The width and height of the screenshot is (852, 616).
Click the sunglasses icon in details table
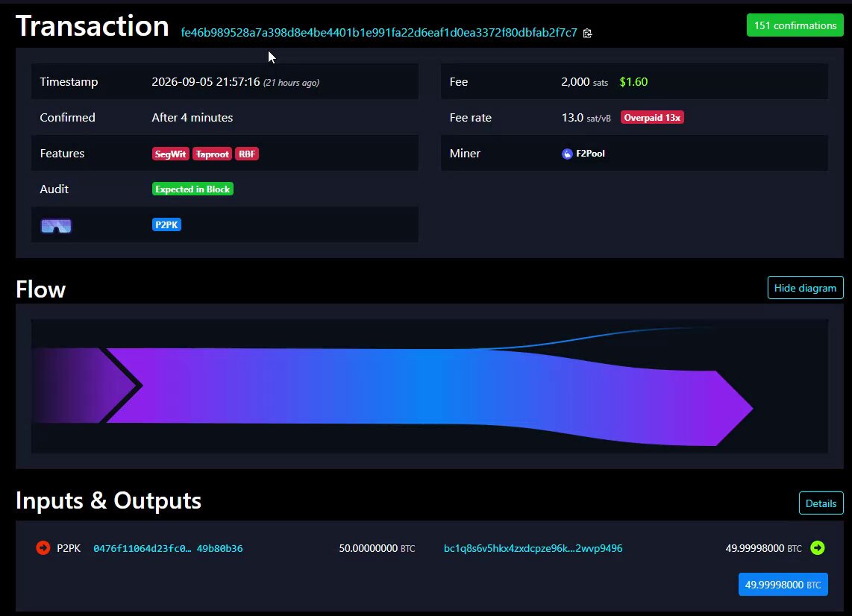click(56, 225)
